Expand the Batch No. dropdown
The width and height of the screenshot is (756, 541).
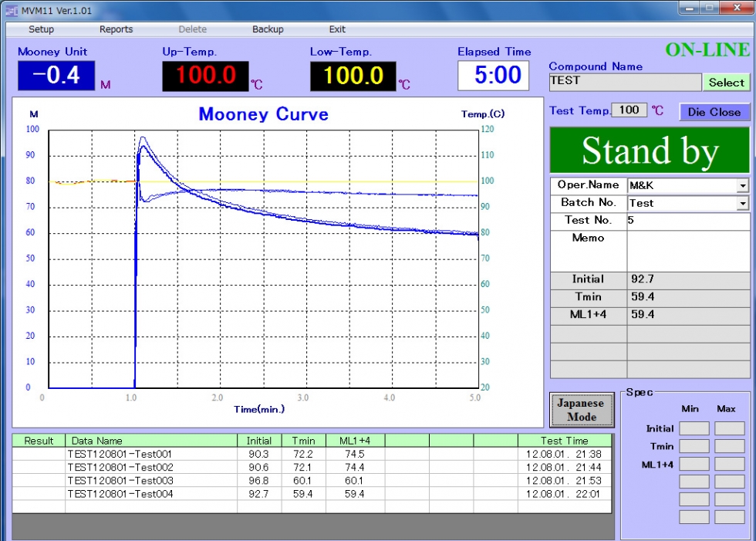click(x=742, y=204)
